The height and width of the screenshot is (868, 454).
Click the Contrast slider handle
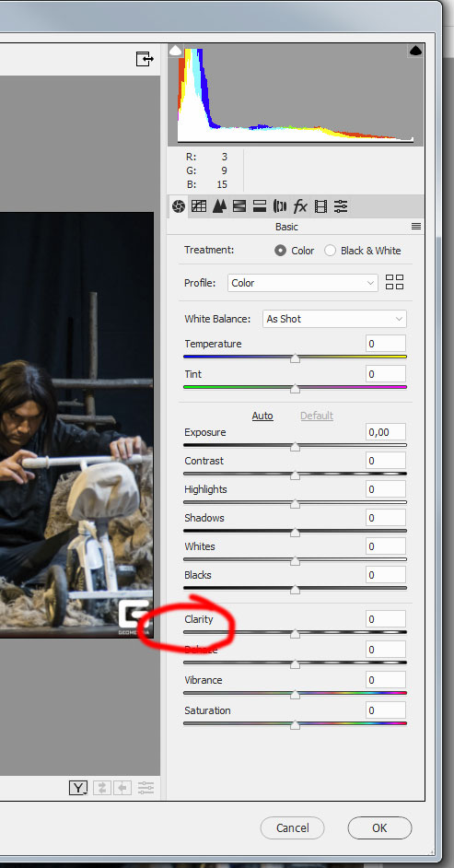296,475
